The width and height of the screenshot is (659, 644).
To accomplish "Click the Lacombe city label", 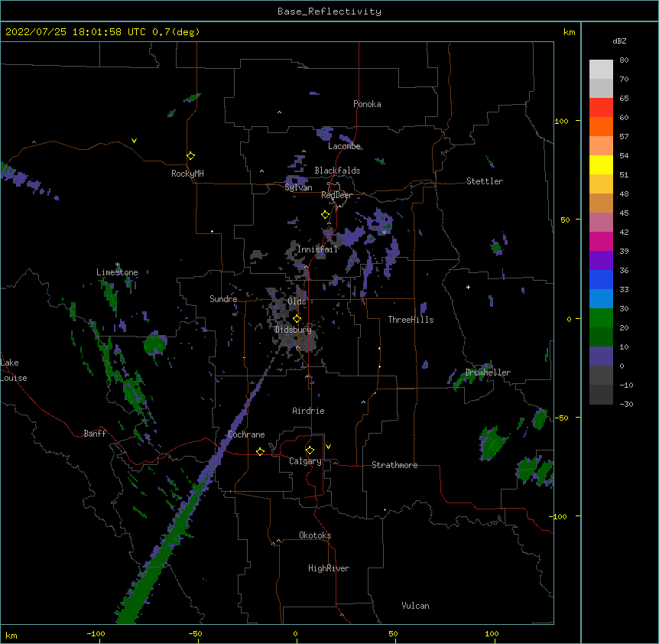I will pos(344,146).
